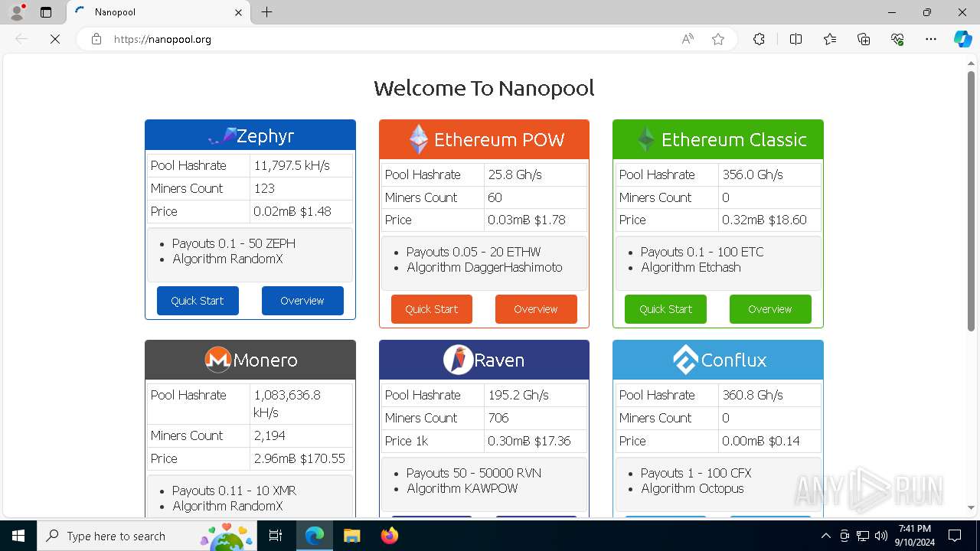Click the scrollbar down arrow
Viewport: 980px width, 551px height.
[971, 507]
